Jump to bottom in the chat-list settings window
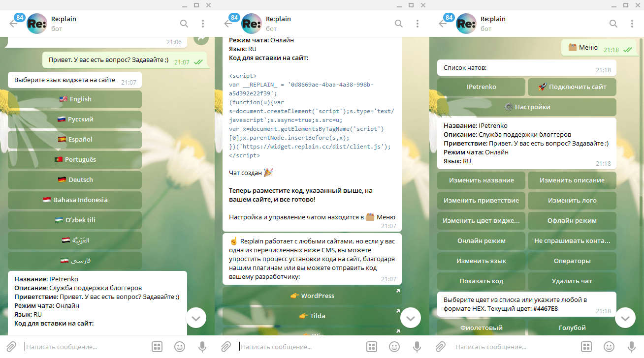 (625, 318)
